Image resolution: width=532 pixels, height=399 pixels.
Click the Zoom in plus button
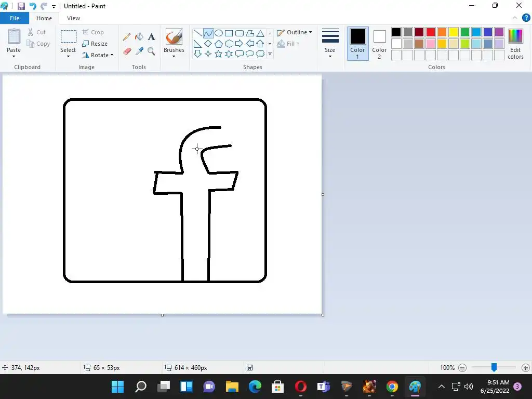(x=526, y=367)
